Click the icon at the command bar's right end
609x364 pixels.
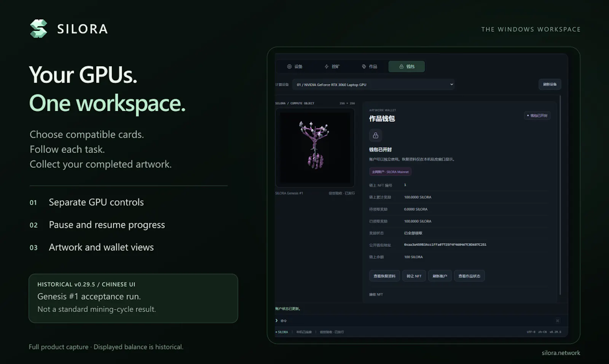558,321
